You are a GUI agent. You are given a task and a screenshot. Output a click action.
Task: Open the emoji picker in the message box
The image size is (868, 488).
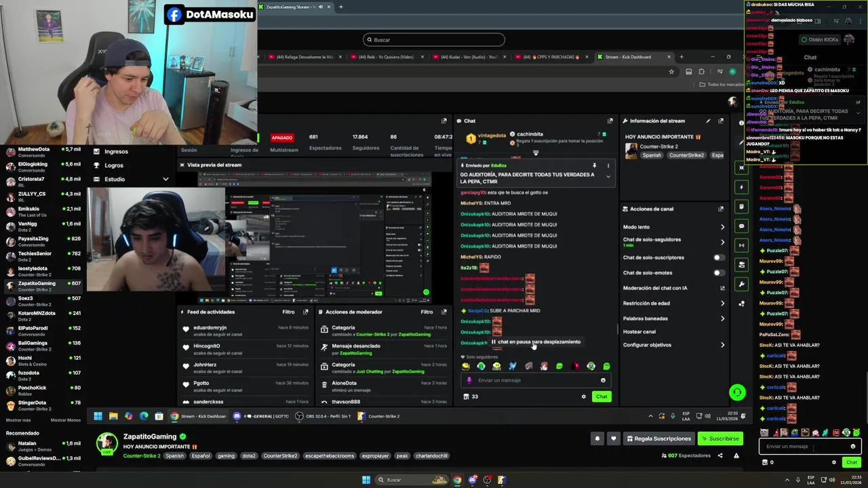(853, 447)
